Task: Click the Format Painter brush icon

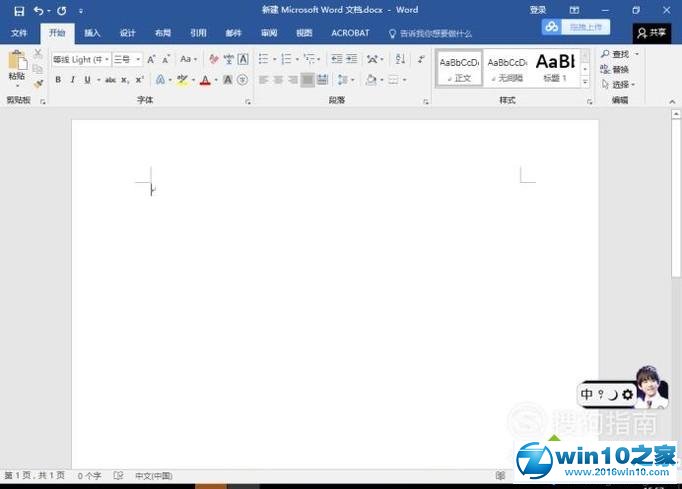Action: [x=38, y=84]
